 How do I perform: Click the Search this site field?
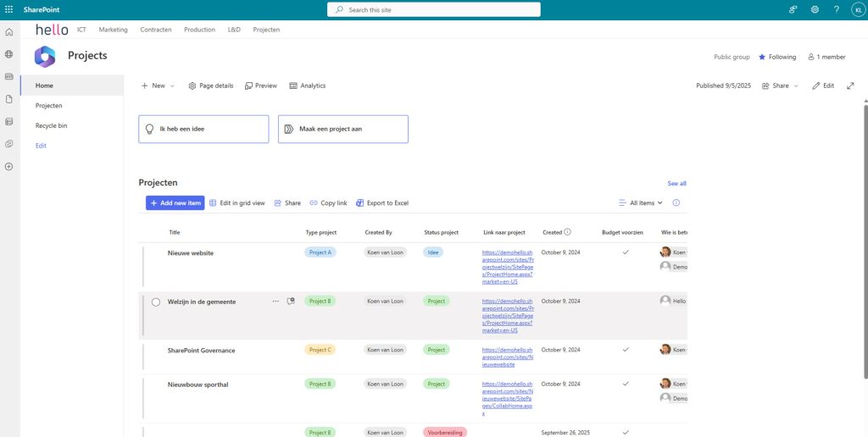[x=434, y=9]
